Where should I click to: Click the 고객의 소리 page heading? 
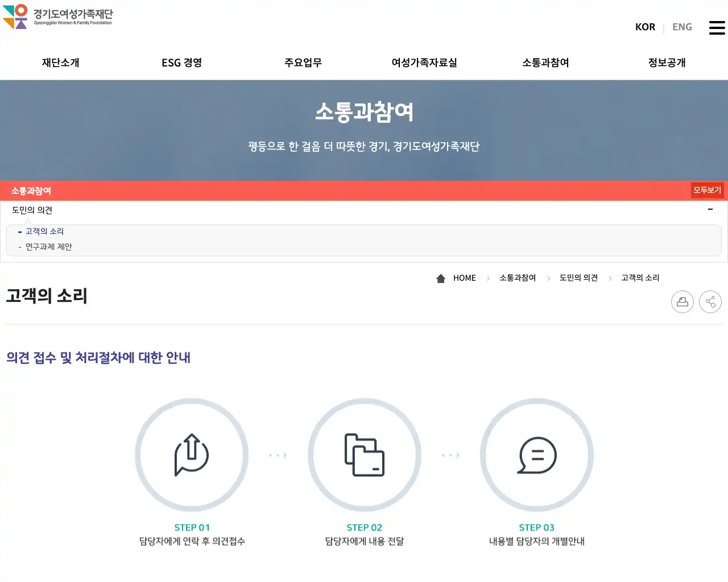47,296
